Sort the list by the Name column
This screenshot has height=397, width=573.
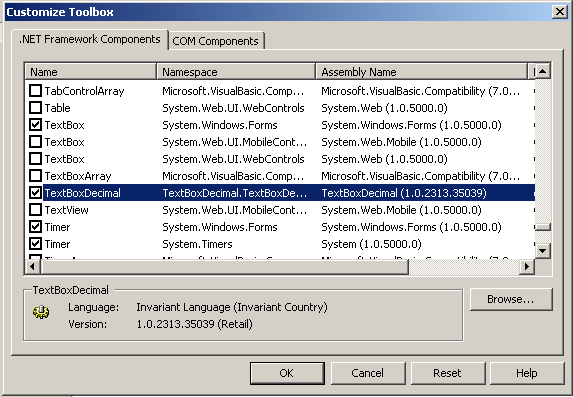[x=91, y=72]
